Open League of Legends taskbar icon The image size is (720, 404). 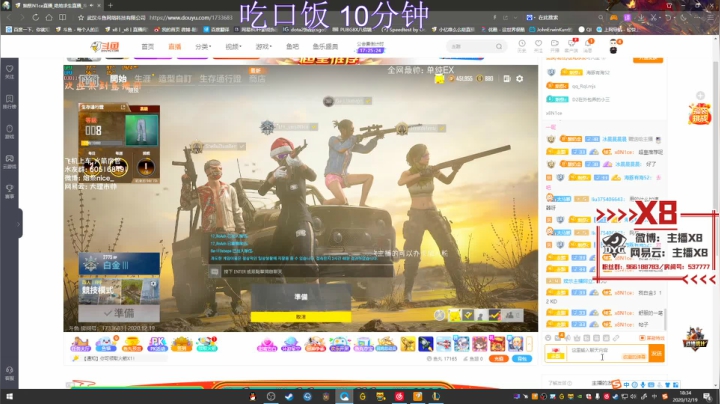(436, 396)
